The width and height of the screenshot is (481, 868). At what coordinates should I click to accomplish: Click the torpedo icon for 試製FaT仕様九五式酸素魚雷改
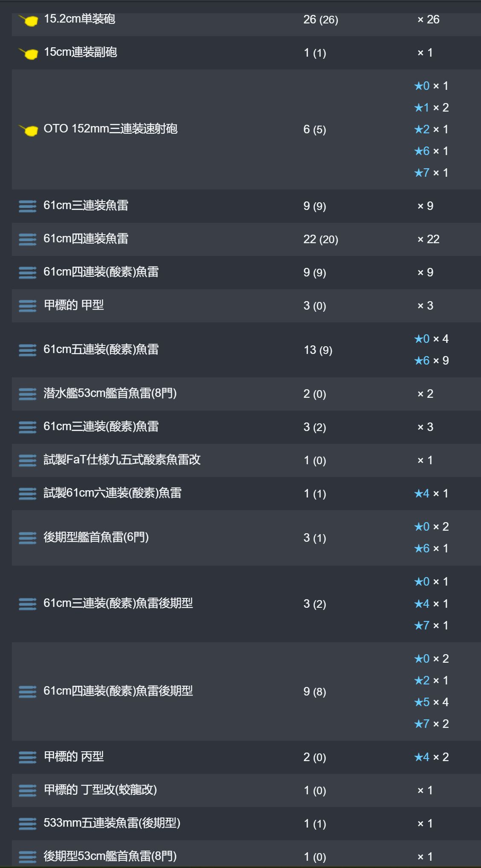click(28, 460)
